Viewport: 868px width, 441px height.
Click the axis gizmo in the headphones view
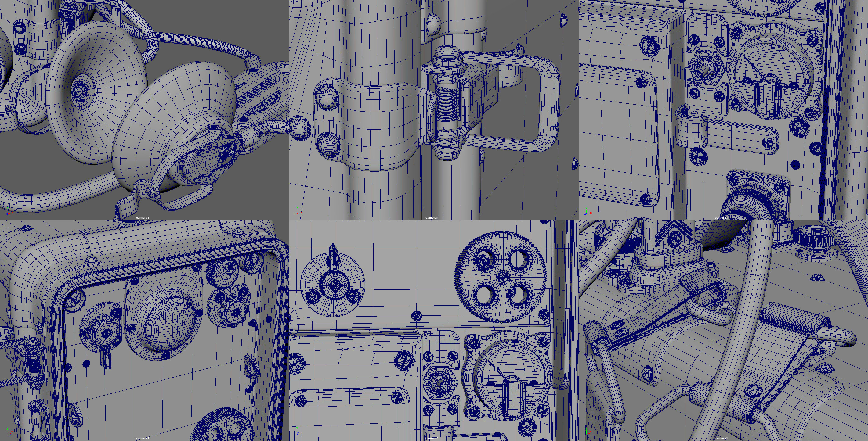pyautogui.click(x=9, y=211)
